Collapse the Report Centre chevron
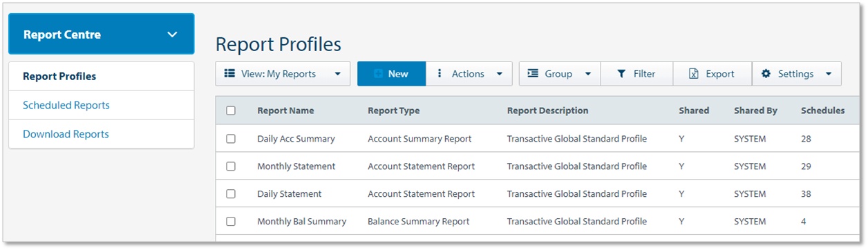This screenshot has height=250, width=868. tap(173, 35)
